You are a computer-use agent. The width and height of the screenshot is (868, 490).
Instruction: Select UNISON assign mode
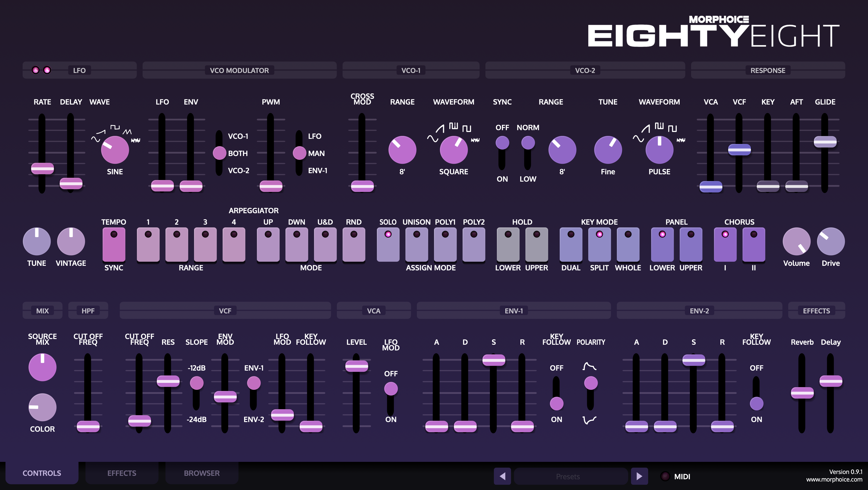tap(416, 245)
